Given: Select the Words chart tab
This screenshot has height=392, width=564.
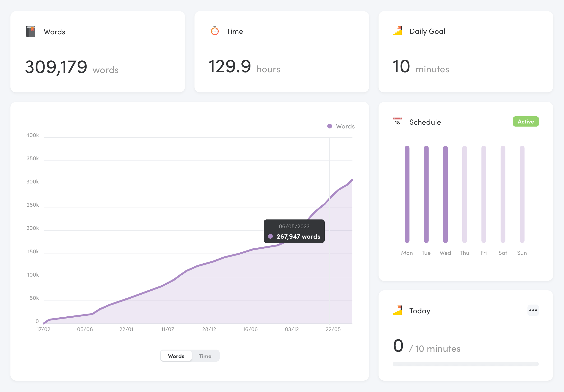Looking at the screenshot, I should [x=176, y=356].
